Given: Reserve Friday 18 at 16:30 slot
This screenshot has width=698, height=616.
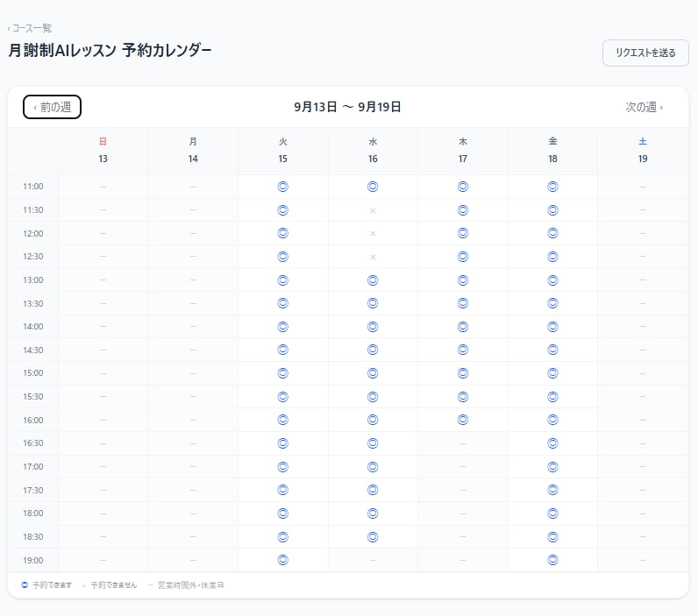Looking at the screenshot, I should point(553,443).
